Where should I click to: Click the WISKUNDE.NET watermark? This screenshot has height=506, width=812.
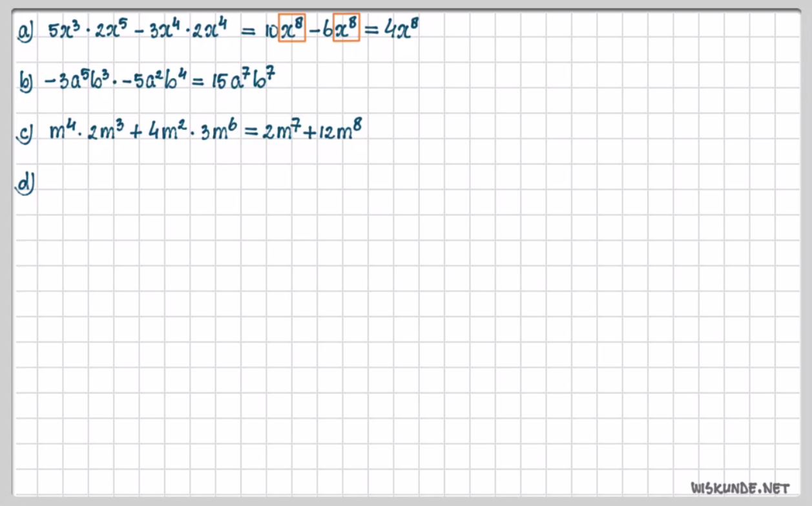tap(740, 487)
